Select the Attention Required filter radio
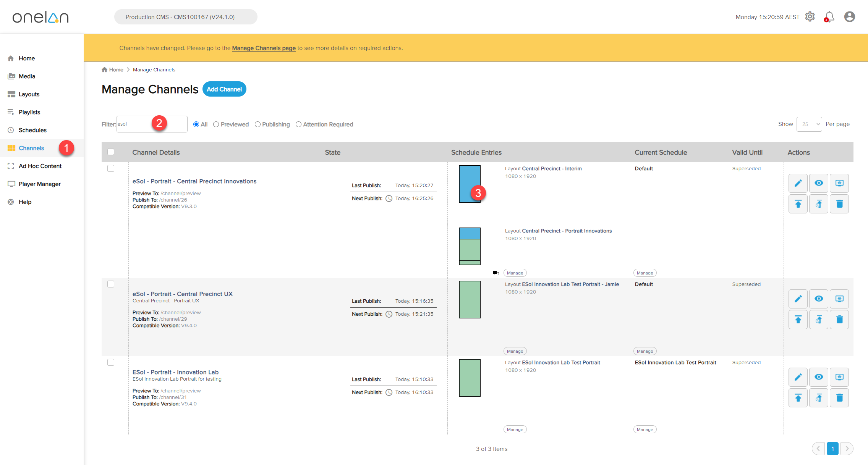Screen dimensions: 868x465 coord(298,124)
